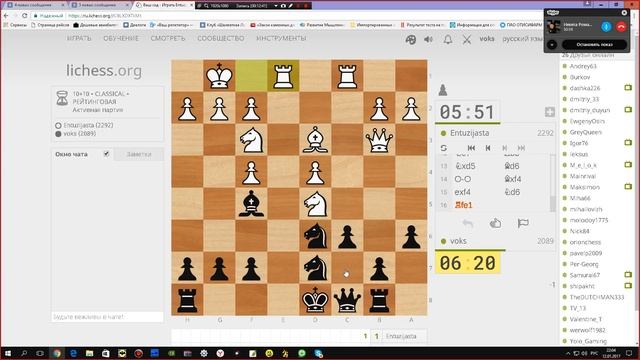The height and width of the screenshot is (360, 640).
Task: Open ОБУЧЕНИЕ menu
Action: coord(121,38)
